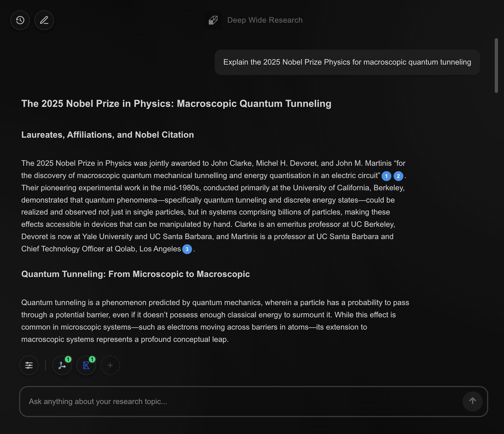Focus the research topic input field
Viewport: 504px width, 434px height.
pos(170,401)
